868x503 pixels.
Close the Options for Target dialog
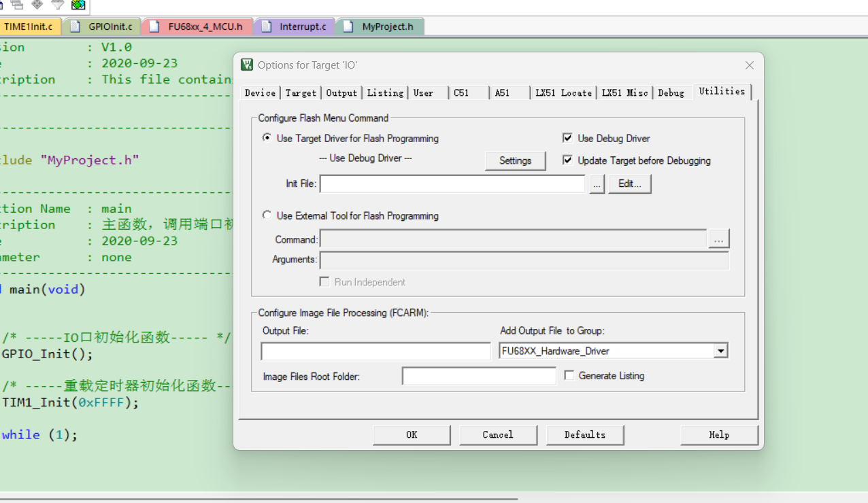(750, 65)
